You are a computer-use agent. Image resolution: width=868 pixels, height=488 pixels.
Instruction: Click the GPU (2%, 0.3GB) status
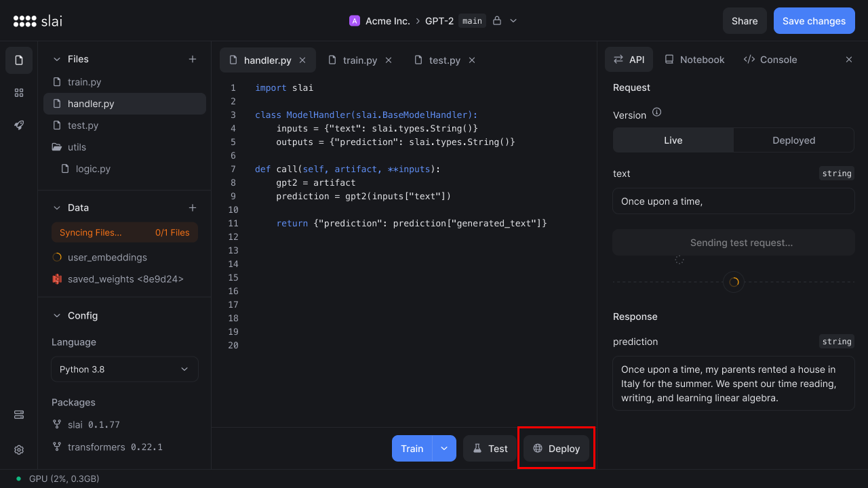point(64,479)
